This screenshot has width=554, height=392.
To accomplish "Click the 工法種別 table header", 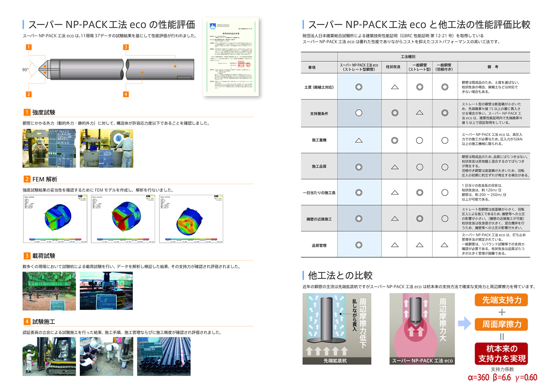I will pyautogui.click(x=408, y=57).
